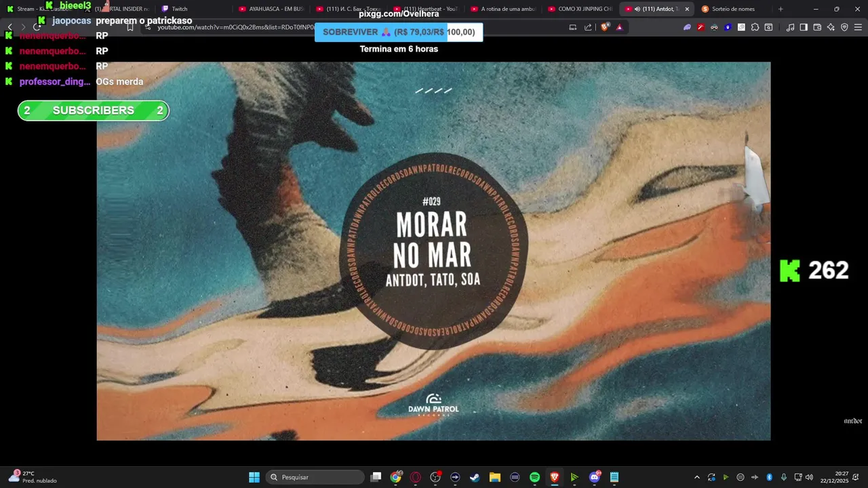
Task: Open Spotify from the taskbar
Action: [534, 477]
